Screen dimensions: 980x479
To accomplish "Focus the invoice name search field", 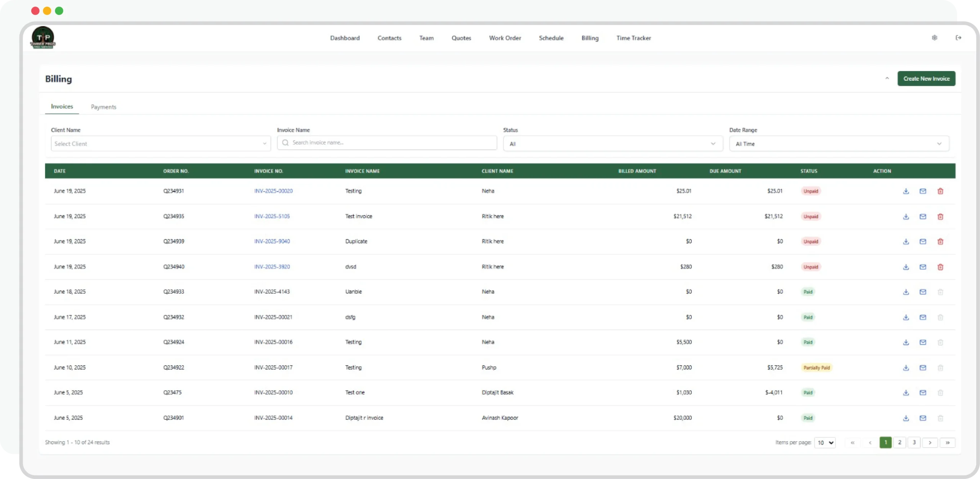I will 387,142.
